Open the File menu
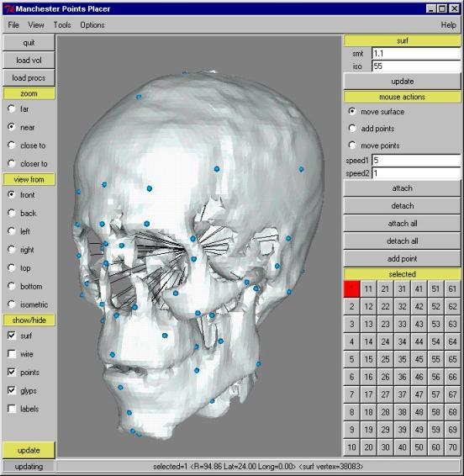 click(x=13, y=25)
